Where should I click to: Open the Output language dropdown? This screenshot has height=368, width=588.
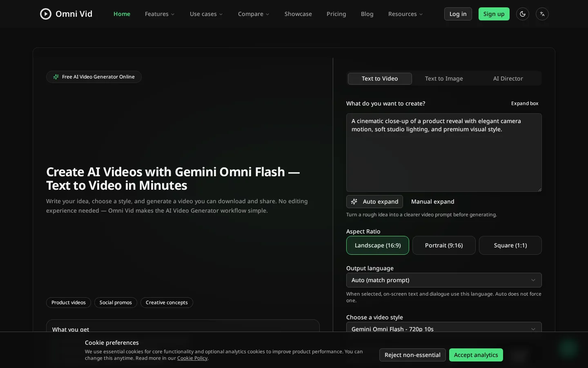click(444, 280)
